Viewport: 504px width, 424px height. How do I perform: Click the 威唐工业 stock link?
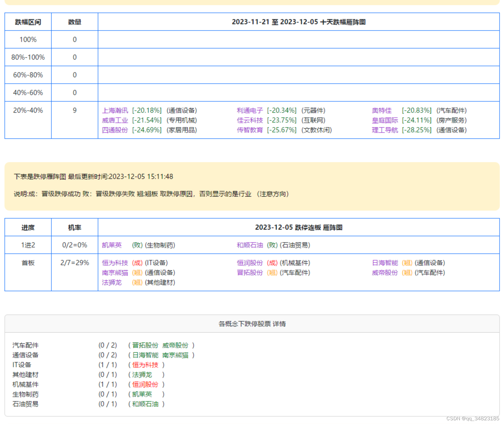click(x=115, y=120)
